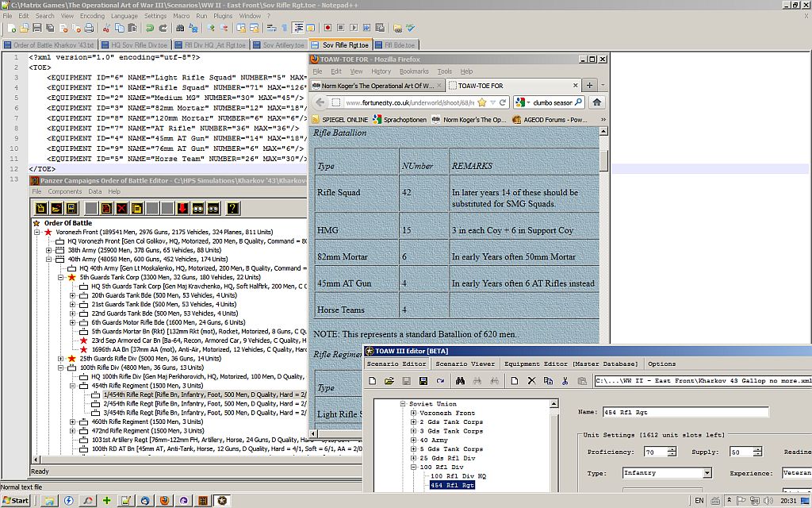812x508 pixels.
Task: Click spell-check ABC icon in Notepad++ toolbar
Action: tap(411, 28)
